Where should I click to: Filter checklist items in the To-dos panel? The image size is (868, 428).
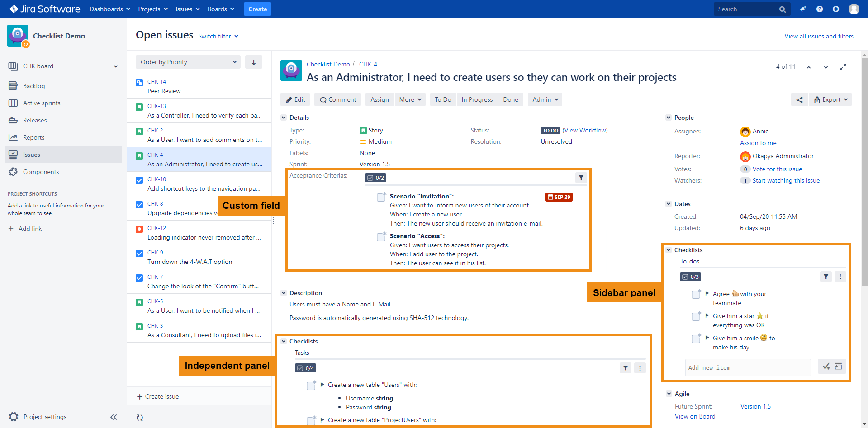[826, 276]
